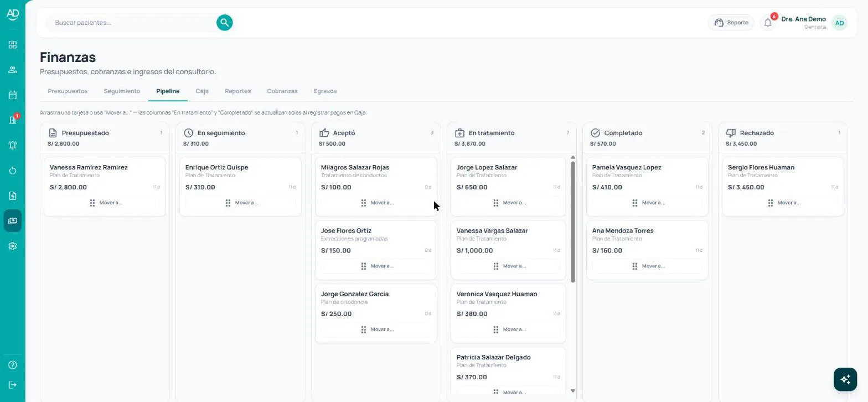Open Mover a for Vanessa Vargas Salazar
Screen dimensions: 868x402
pos(508,266)
